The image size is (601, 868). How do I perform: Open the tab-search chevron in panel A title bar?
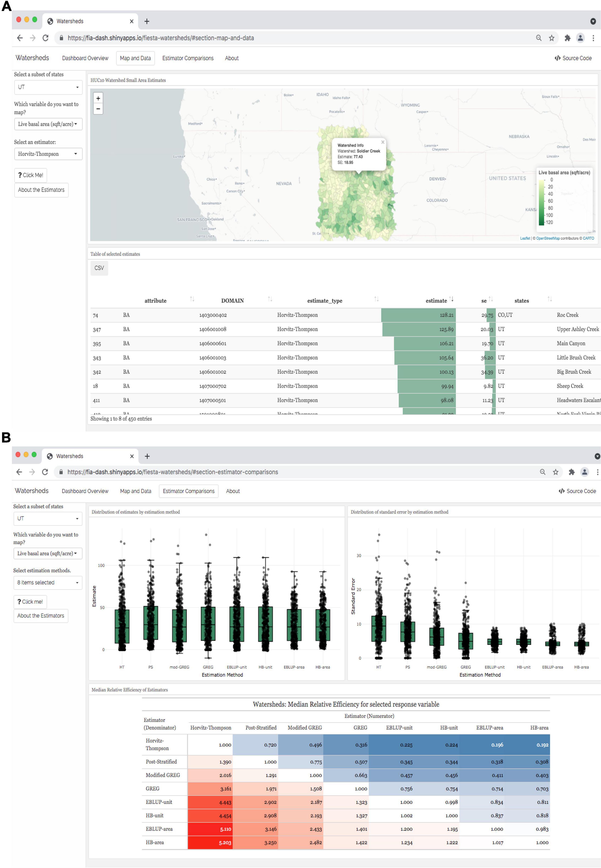click(593, 22)
